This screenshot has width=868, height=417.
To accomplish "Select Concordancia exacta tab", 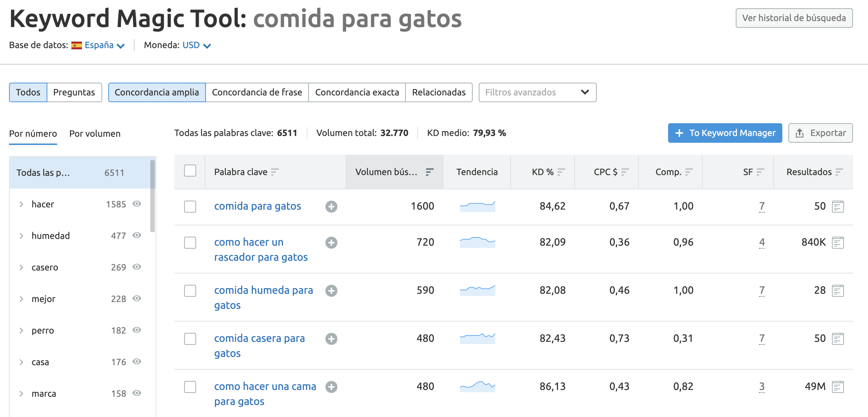I will [357, 92].
